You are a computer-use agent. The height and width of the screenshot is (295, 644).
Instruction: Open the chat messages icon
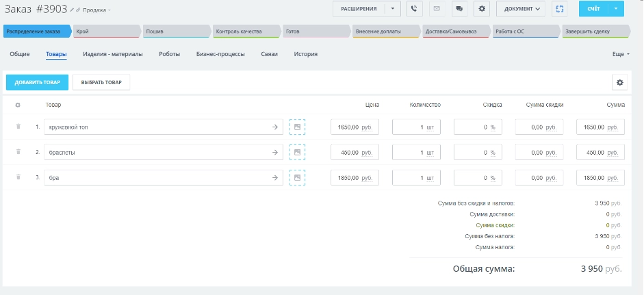[459, 9]
